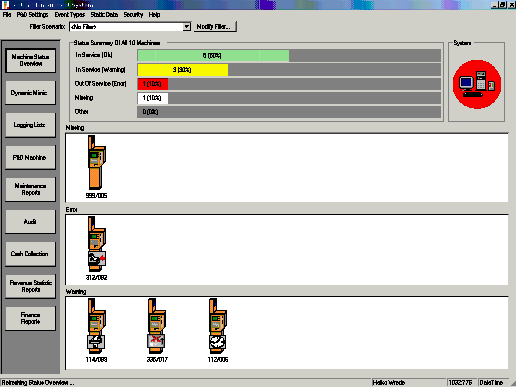This screenshot has width=516, height=387.
Task: Click the 112/005 machine label
Action: tap(218, 360)
